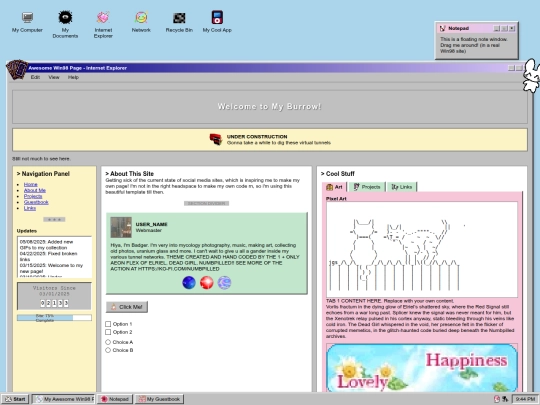Switch to the Art tab
Screen dimensions: 540x405
click(334, 187)
